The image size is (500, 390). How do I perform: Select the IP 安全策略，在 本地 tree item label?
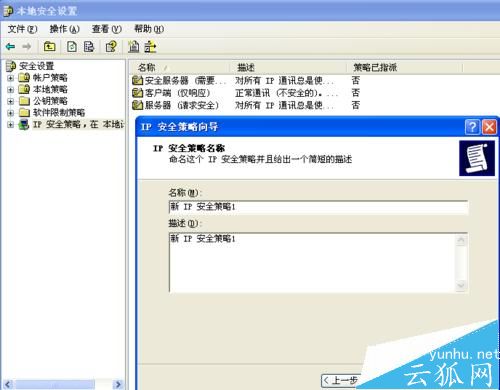point(78,124)
